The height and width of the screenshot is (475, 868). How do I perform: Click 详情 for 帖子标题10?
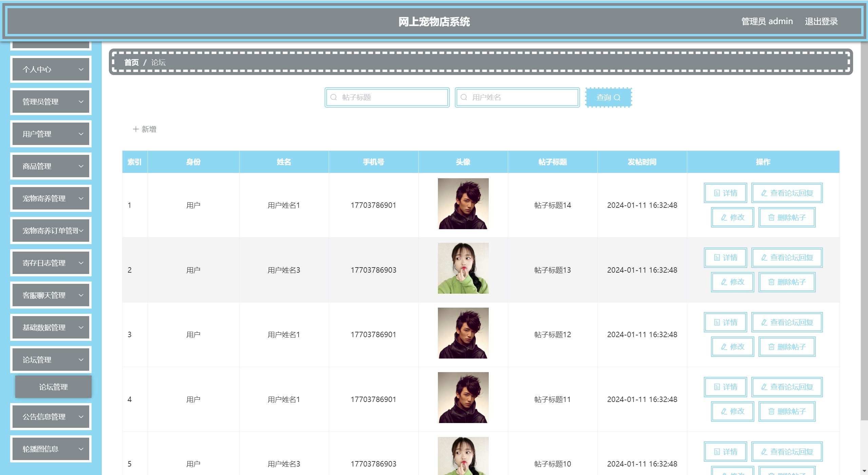click(726, 452)
